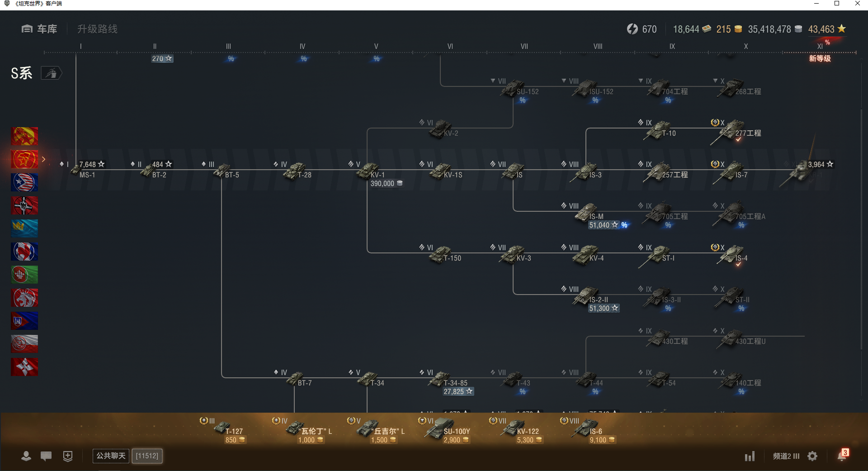Image resolution: width=868 pixels, height=471 pixels.
Task: Open the chat messages speech-bubble icon
Action: [46, 456]
